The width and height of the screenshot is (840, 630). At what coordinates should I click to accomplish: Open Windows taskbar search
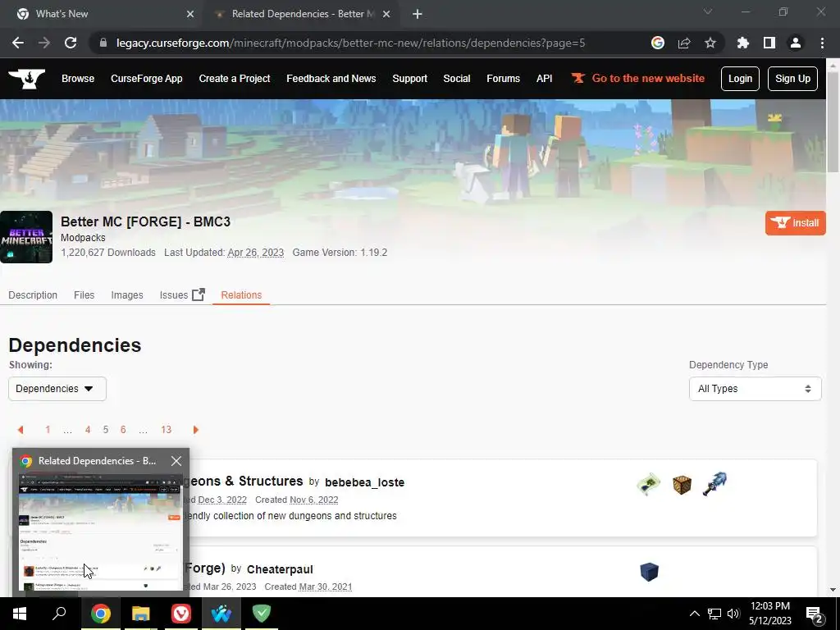59,614
